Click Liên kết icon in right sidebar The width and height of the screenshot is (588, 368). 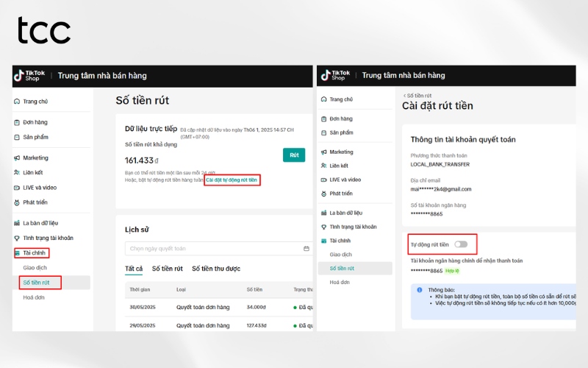coord(324,166)
